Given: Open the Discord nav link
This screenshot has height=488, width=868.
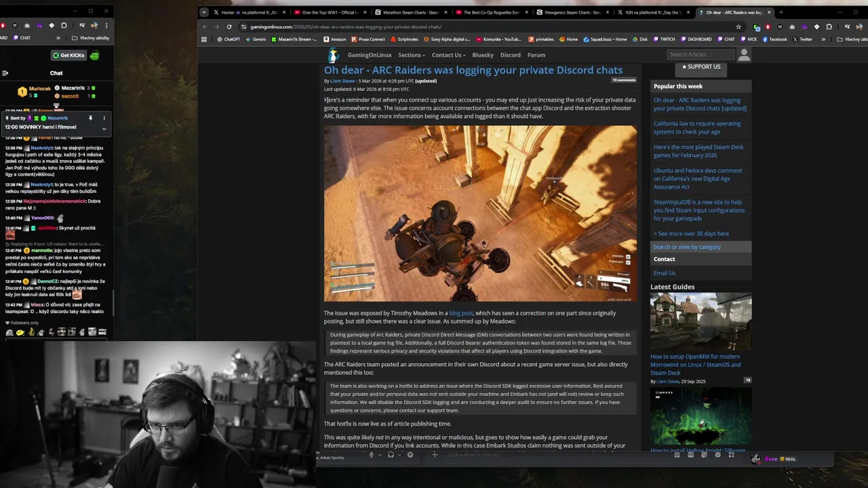Looking at the screenshot, I should coord(511,55).
